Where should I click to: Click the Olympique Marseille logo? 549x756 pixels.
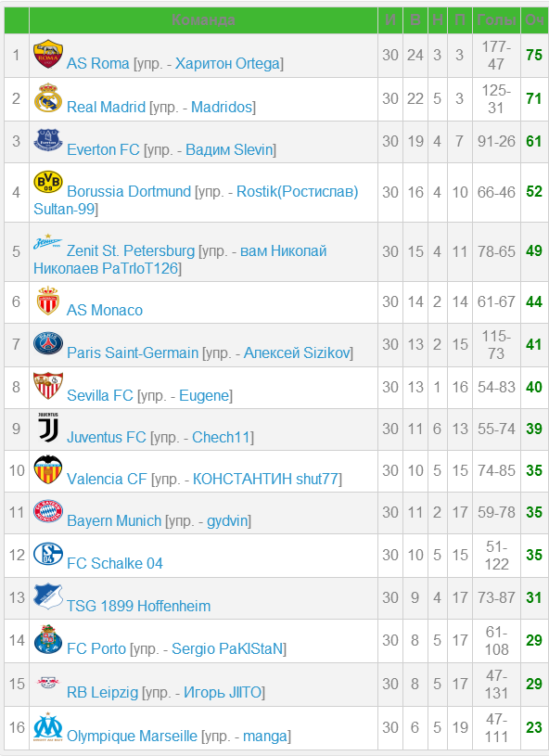[x=47, y=726]
